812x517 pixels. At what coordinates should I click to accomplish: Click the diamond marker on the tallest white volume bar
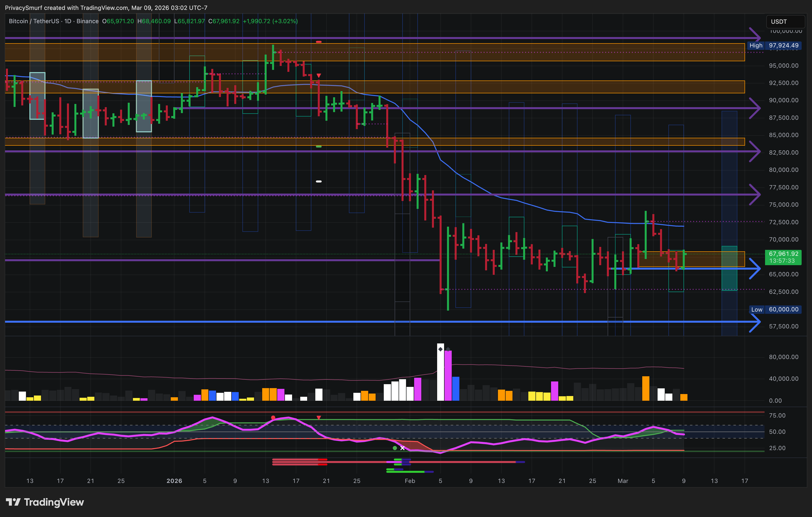click(x=440, y=349)
